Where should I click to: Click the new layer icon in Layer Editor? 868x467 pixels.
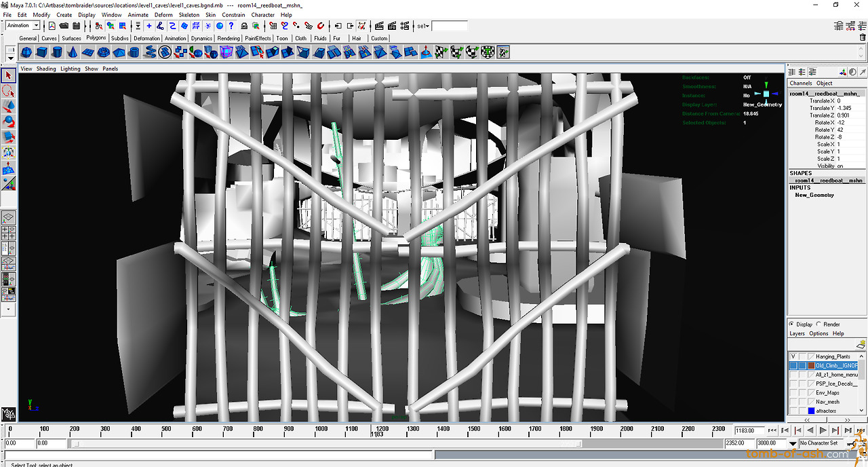pyautogui.click(x=861, y=345)
